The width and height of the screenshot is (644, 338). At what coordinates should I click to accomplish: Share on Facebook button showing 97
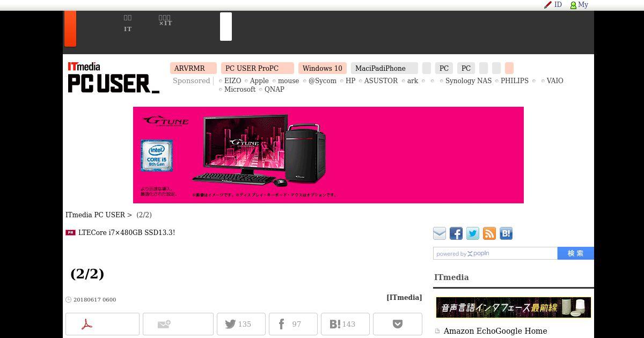[293, 324]
